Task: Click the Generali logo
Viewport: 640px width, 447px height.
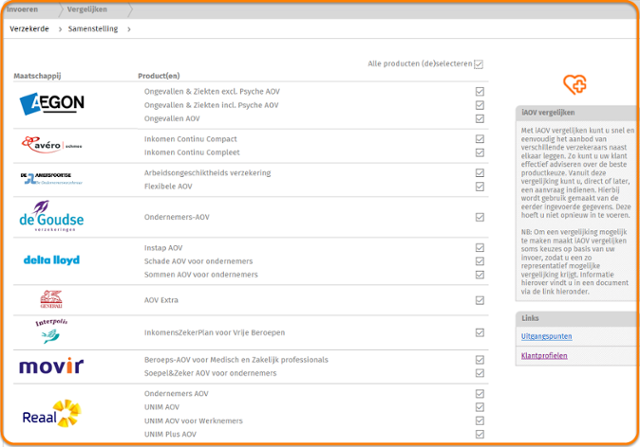Action: pos(51,299)
